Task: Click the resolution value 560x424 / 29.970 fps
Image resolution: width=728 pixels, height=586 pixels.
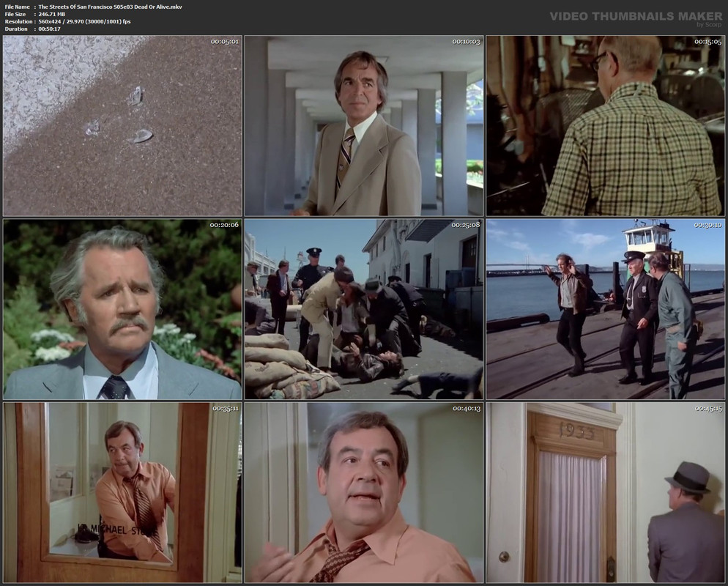Action: pos(84,21)
